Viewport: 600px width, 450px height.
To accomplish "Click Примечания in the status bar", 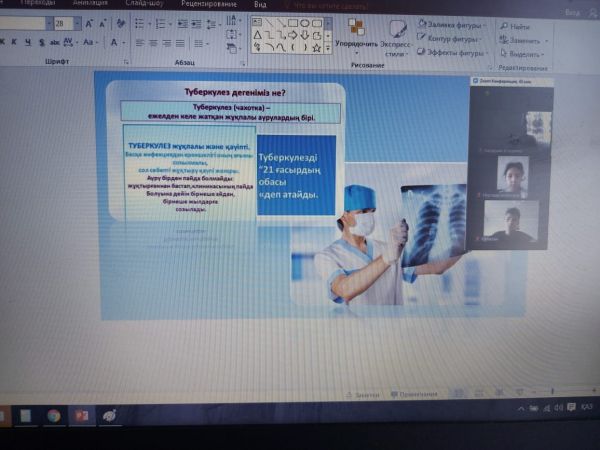I will 414,394.
